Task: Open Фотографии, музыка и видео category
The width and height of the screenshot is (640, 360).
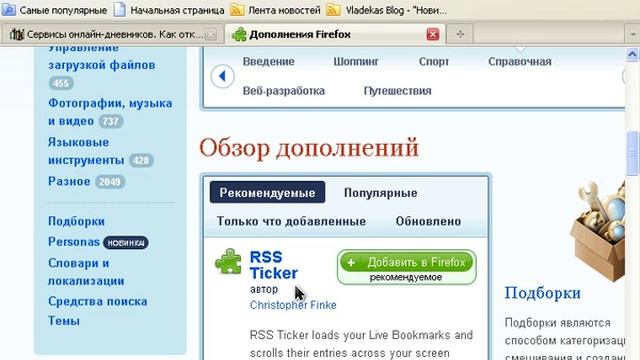Action: (110, 112)
